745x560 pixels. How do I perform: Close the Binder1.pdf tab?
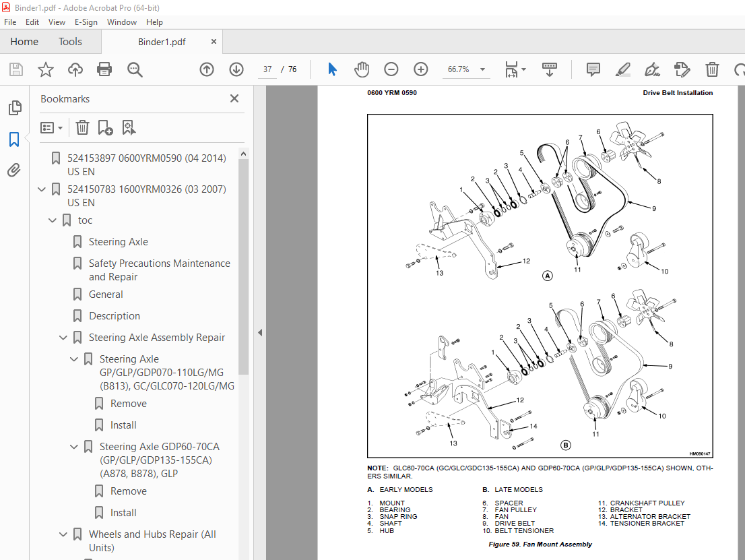coord(214,41)
